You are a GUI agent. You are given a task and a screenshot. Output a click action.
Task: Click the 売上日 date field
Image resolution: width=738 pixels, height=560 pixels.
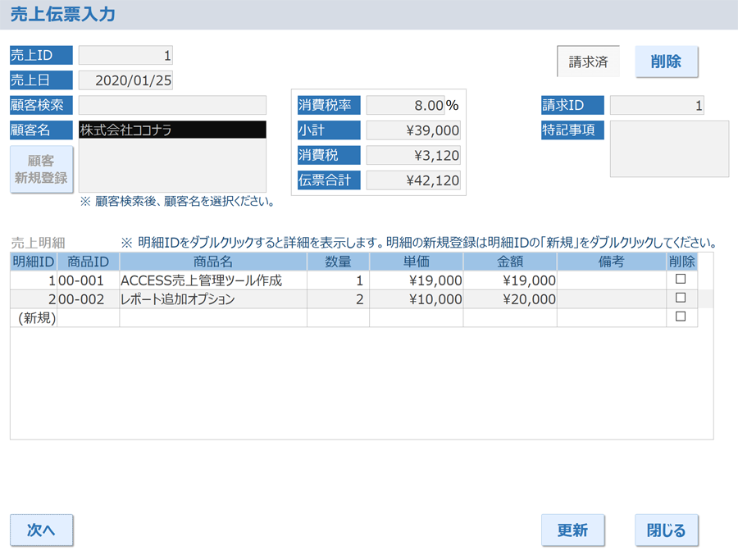click(125, 80)
